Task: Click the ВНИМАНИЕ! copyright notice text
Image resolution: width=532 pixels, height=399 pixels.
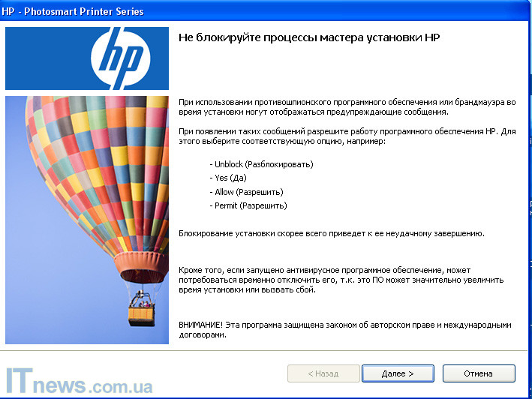Action: pos(344,329)
